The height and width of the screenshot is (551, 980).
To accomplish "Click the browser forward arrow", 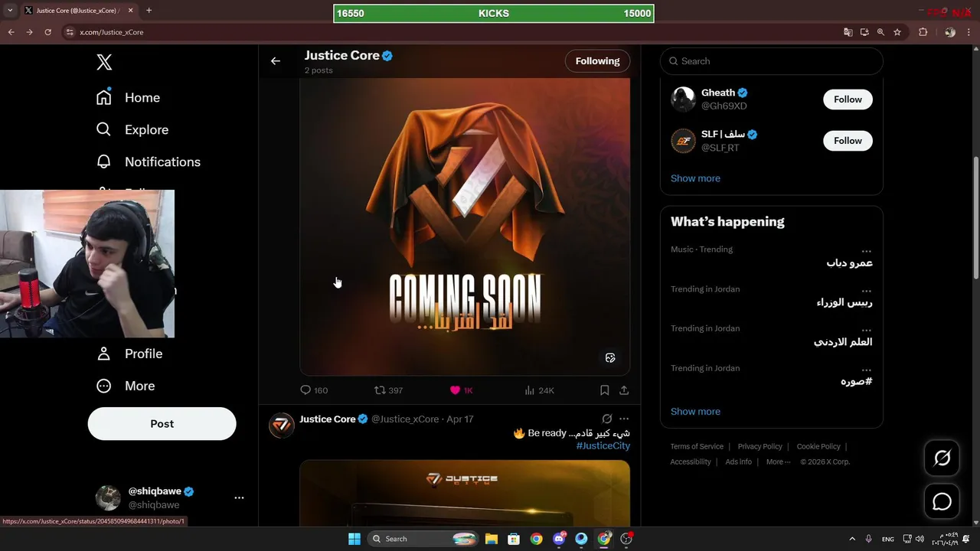I will point(29,32).
